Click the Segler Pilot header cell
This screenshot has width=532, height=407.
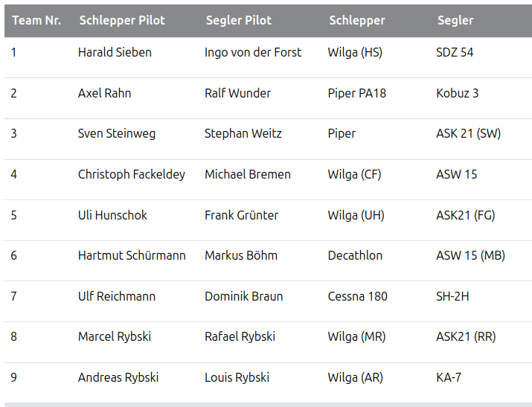239,20
